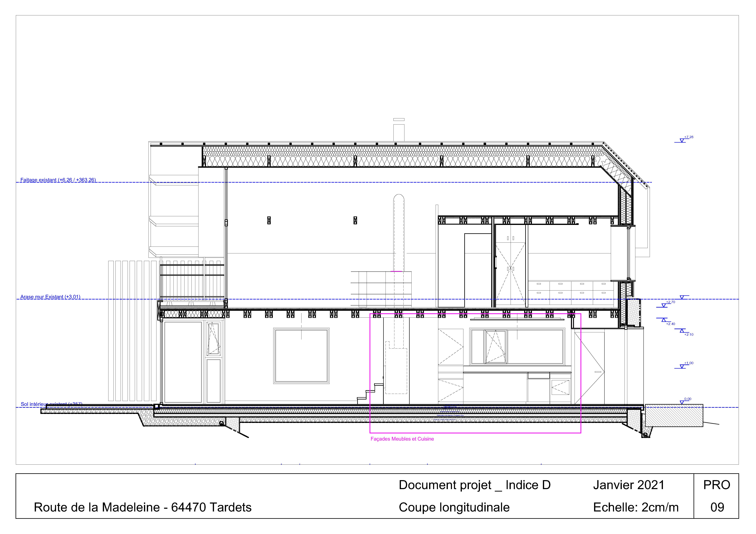Screen dimensions: 756x534
Task: Click the +2.10 elevation marker symbol
Action: coord(682,331)
